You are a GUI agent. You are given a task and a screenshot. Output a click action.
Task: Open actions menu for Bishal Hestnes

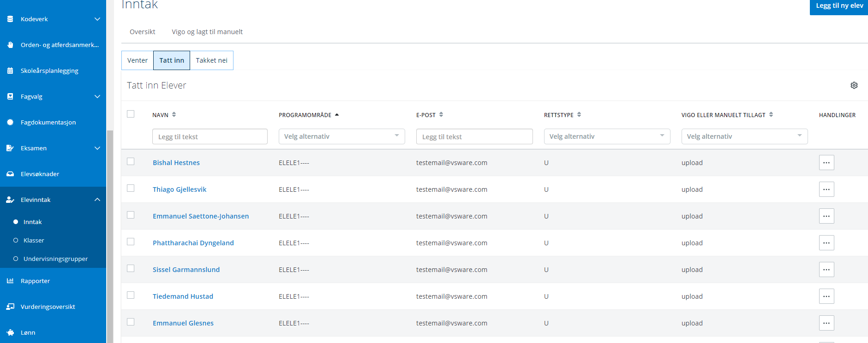(826, 163)
